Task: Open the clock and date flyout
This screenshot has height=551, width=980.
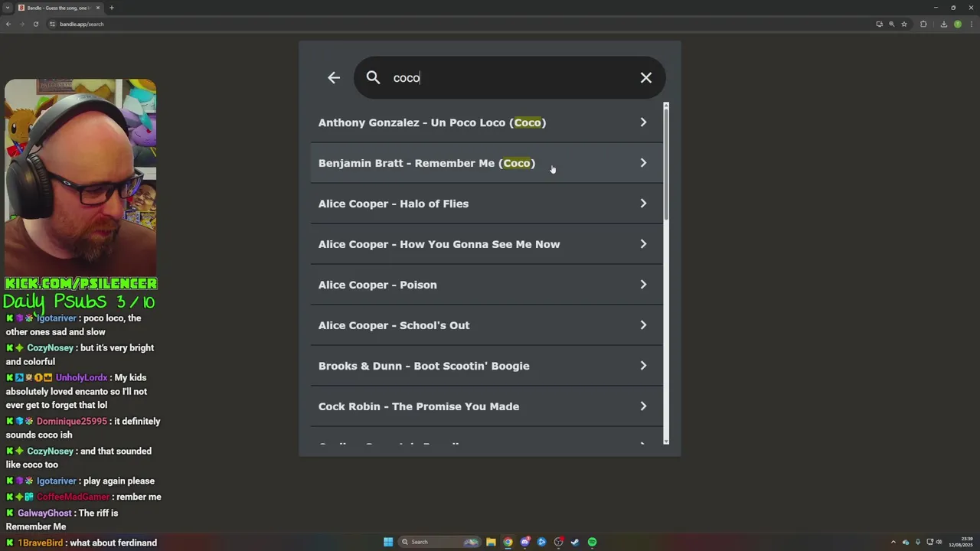Action: pos(961,542)
